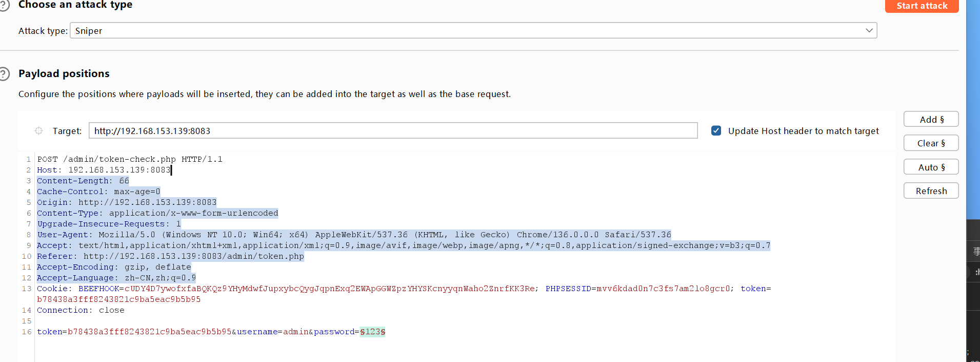Click the cookie token value on wrapped line

click(x=119, y=299)
